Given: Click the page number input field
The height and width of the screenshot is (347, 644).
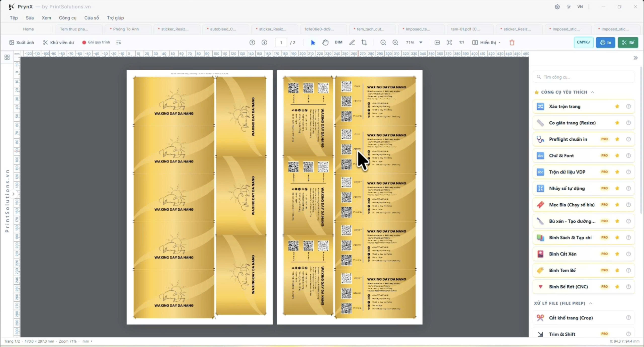Looking at the screenshot, I should point(281,43).
